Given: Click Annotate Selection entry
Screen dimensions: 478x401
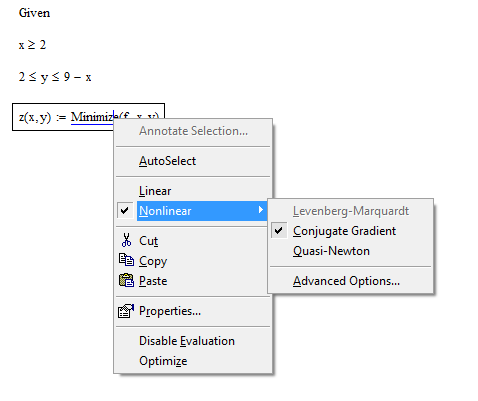Looking at the screenshot, I should [x=193, y=131].
